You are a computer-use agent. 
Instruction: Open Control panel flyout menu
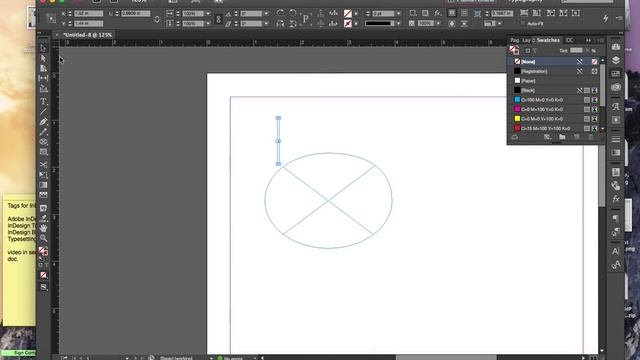click(x=619, y=18)
